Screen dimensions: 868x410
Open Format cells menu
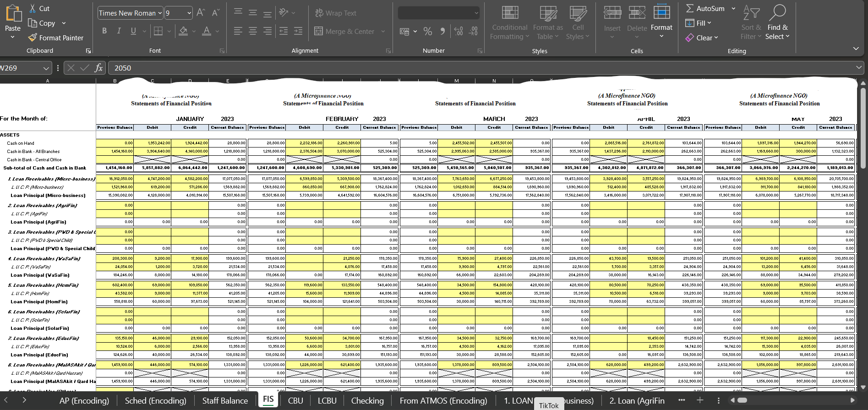tap(661, 21)
